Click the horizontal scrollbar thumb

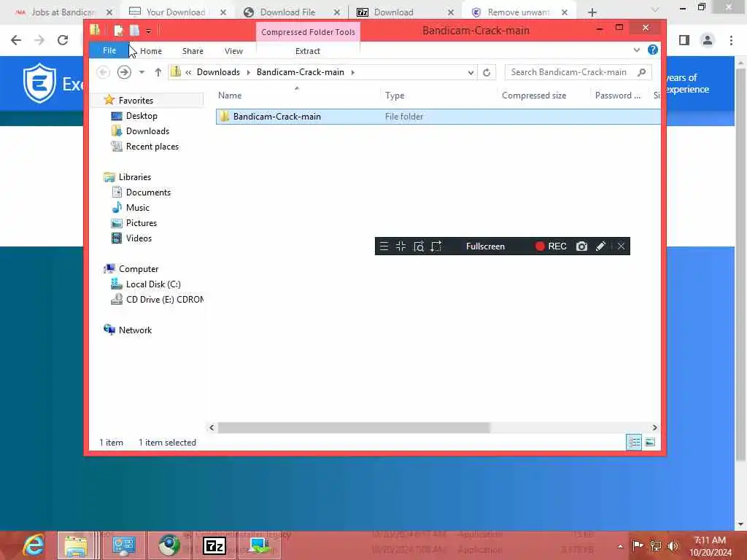pyautogui.click(x=354, y=427)
